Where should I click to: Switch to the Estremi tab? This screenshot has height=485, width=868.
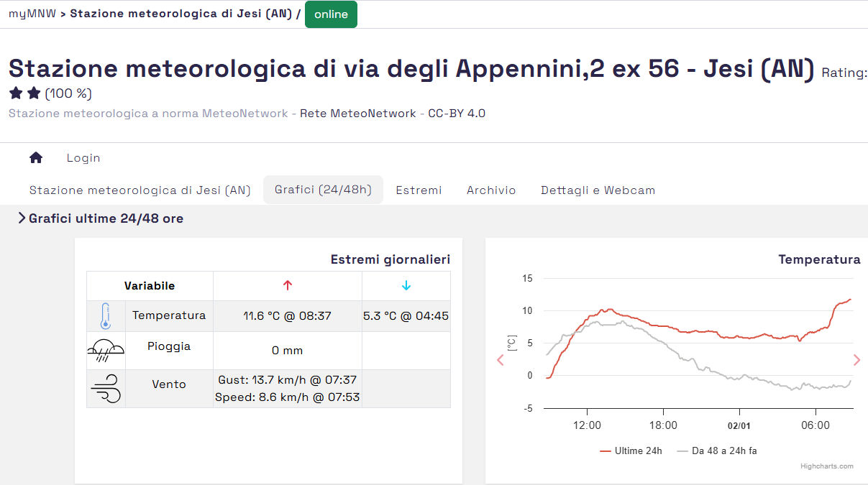(419, 190)
